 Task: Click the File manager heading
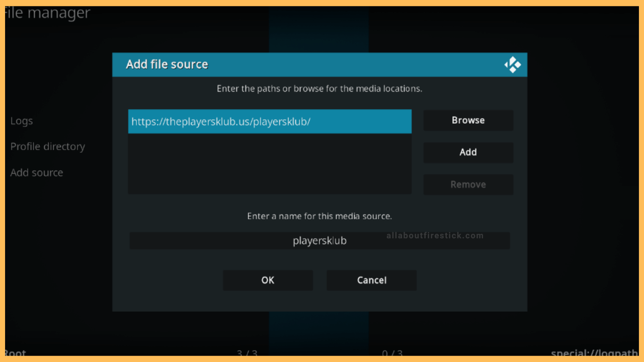(45, 13)
